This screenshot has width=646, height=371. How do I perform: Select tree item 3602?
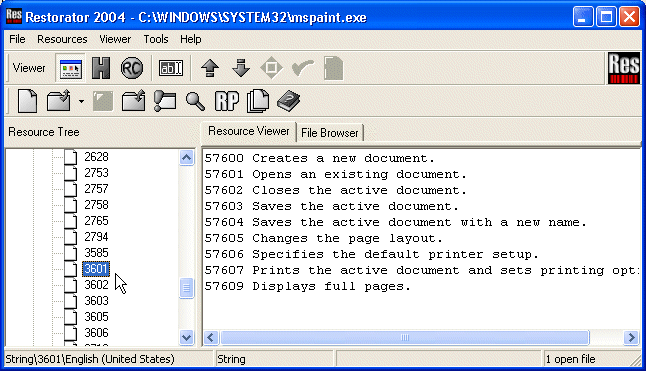click(96, 285)
